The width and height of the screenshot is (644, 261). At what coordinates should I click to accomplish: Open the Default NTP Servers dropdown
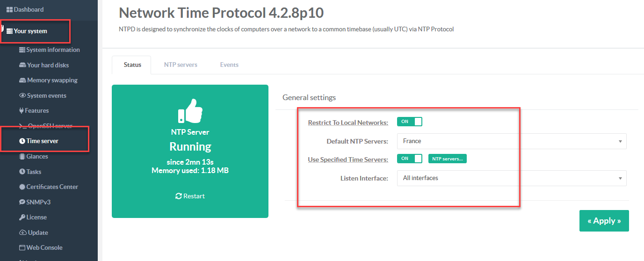tap(511, 141)
